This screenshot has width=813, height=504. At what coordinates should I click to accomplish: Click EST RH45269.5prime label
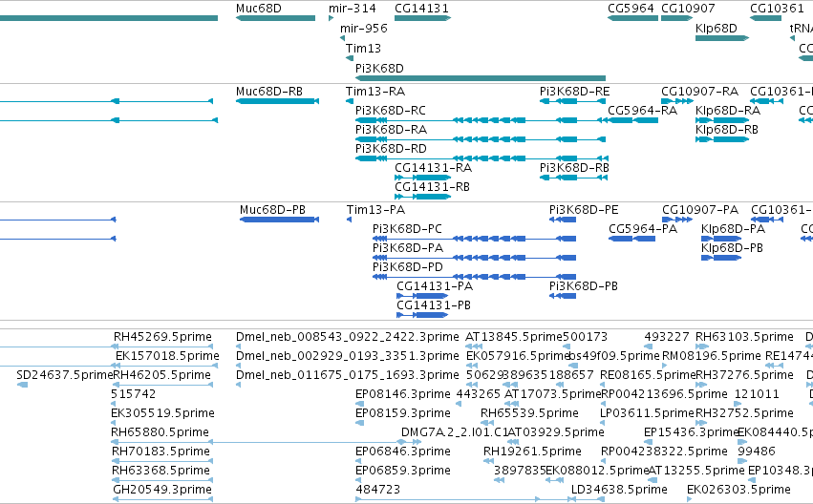coord(162,337)
